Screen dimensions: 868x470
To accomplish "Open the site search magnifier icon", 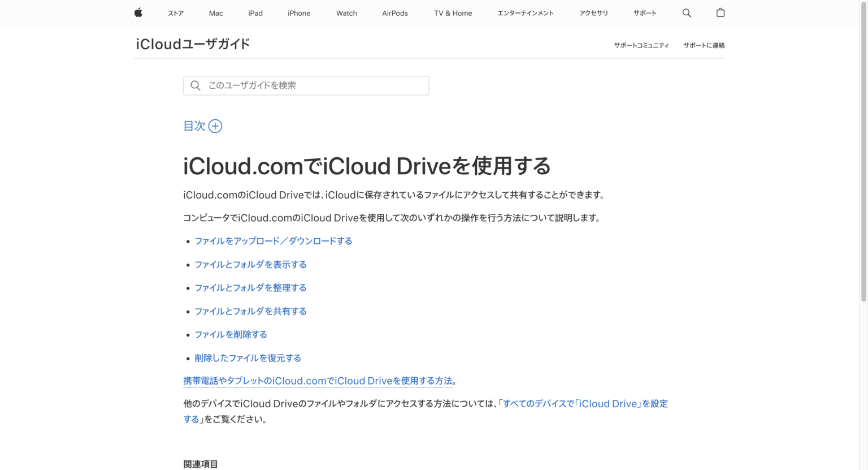I will coord(686,12).
